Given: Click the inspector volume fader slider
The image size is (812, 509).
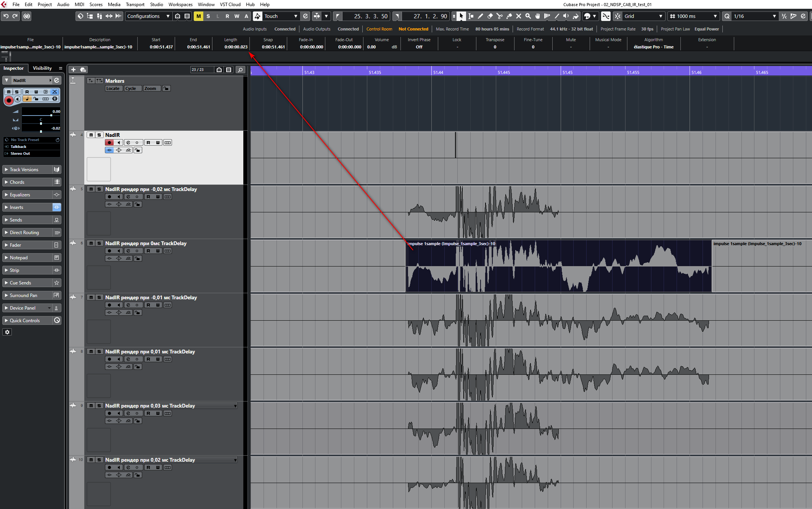Looking at the screenshot, I should pyautogui.click(x=51, y=115).
